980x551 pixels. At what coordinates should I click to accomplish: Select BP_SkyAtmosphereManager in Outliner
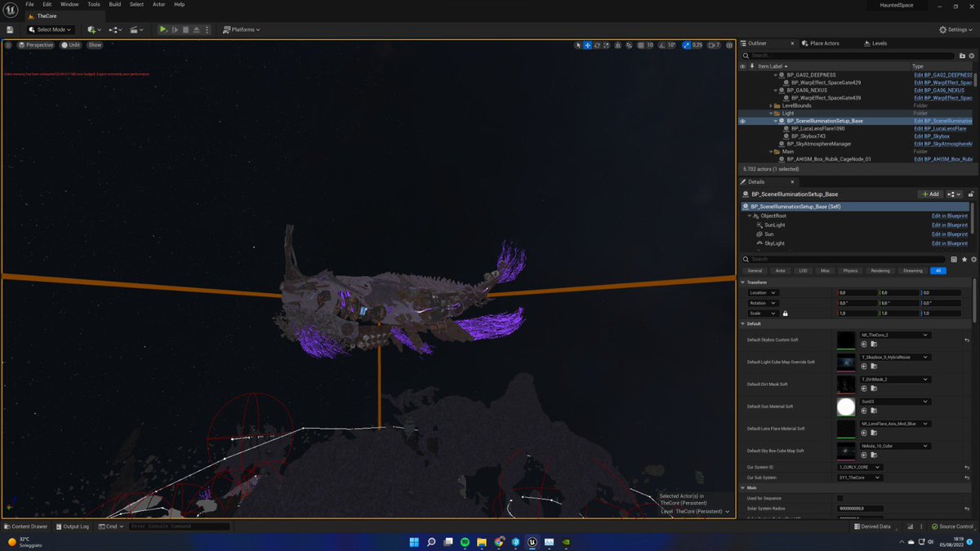(x=817, y=144)
